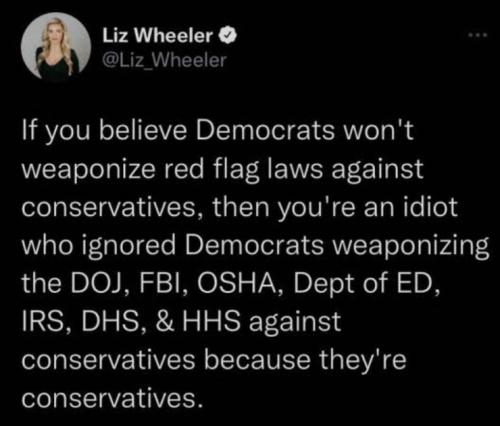This screenshot has height=426, width=500.
Task: Click the blue verified checkmark badge
Action: point(228,36)
